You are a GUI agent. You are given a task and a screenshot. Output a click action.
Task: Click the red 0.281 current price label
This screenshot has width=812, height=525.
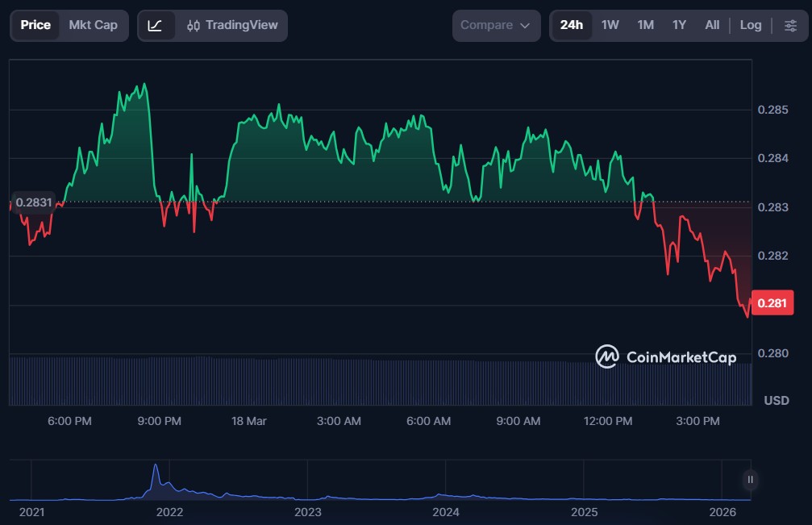[773, 303]
